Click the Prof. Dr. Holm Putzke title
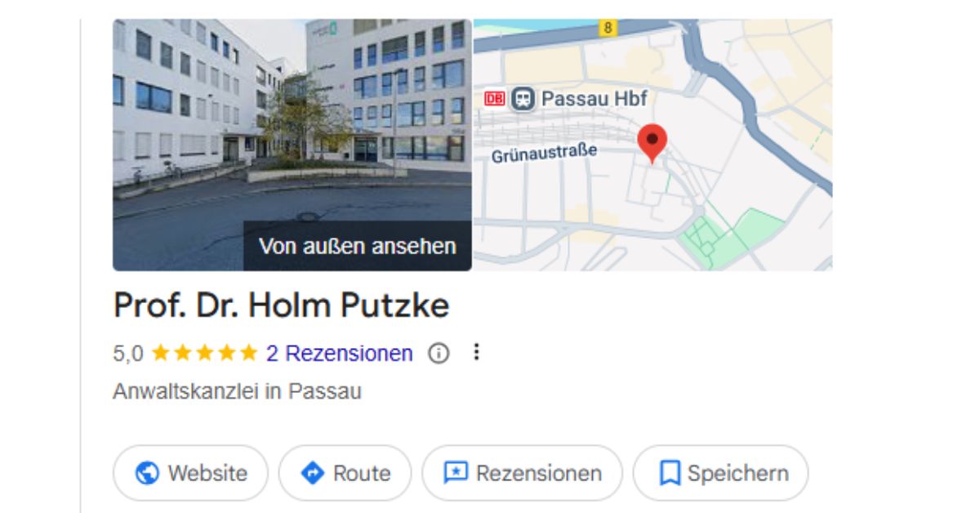The width and height of the screenshot is (980, 513). click(x=281, y=306)
